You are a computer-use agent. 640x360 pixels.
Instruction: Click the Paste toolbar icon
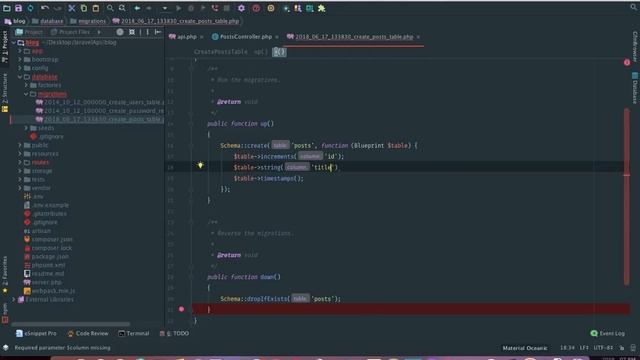[x=96, y=8]
